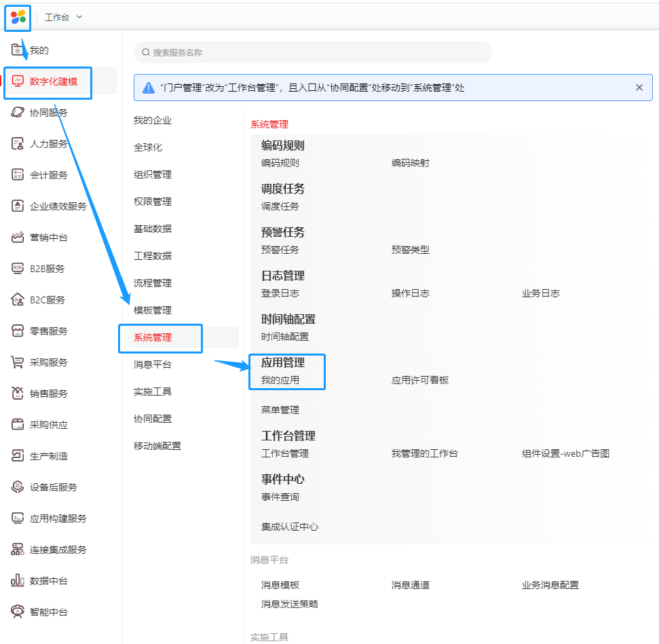
Task: Click the 设备后服务 icon
Action: (18, 487)
